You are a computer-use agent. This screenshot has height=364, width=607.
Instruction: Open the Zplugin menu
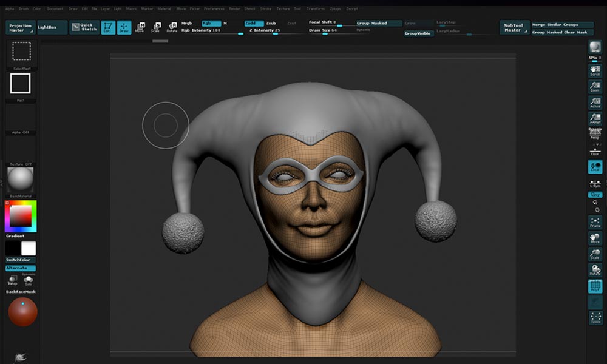tap(335, 8)
